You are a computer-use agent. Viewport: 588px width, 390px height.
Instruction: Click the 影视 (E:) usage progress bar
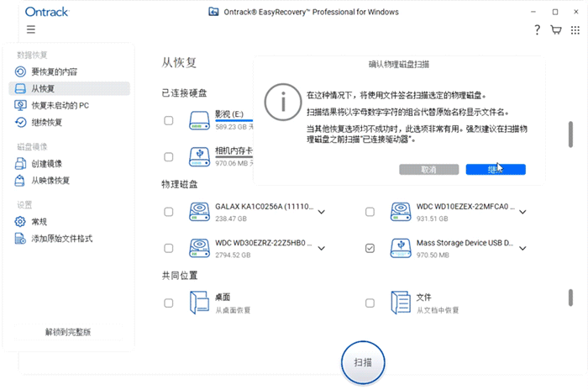click(x=234, y=120)
